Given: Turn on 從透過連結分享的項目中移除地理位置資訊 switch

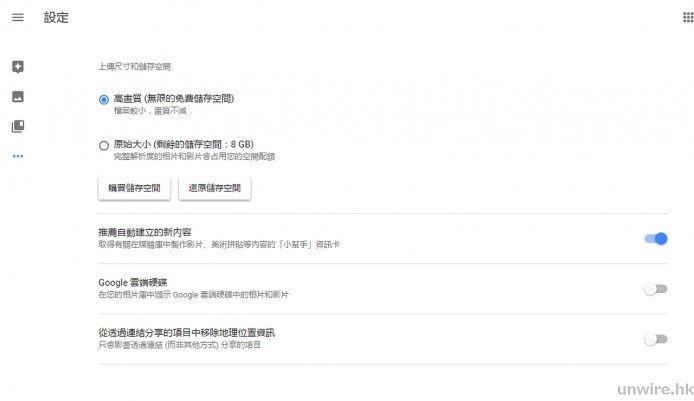Looking at the screenshot, I should point(655,339).
